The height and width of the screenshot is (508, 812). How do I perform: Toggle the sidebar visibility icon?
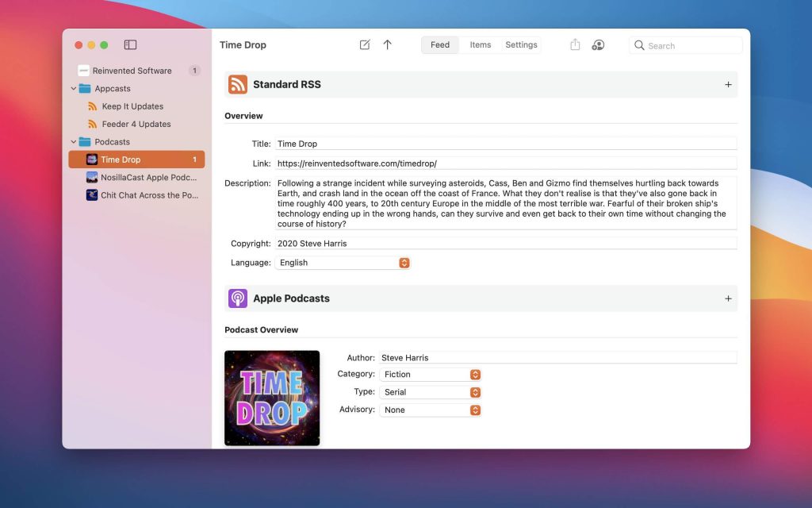131,45
